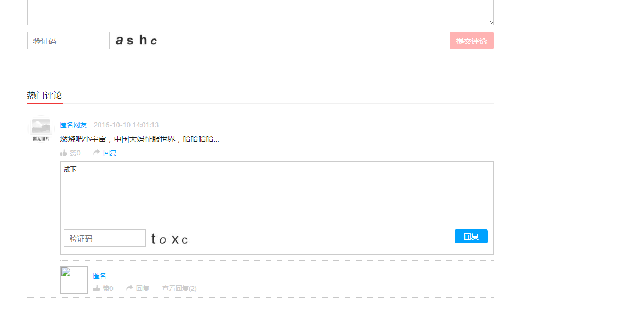Focus the 验证码 field next to 'ashc'
This screenshot has height=314, width=644.
point(69,41)
